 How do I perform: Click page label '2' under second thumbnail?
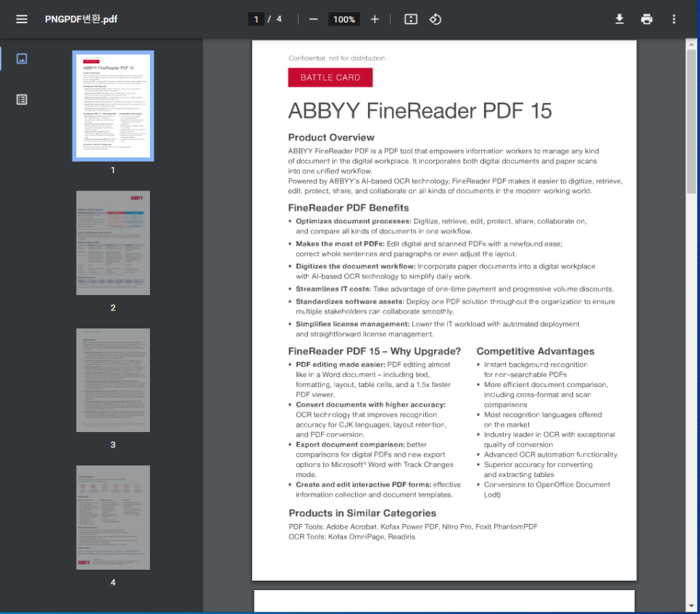(113, 307)
